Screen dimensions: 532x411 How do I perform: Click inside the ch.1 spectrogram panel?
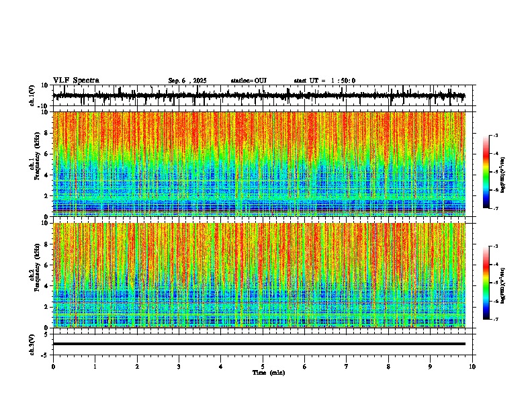pyautogui.click(x=259, y=164)
